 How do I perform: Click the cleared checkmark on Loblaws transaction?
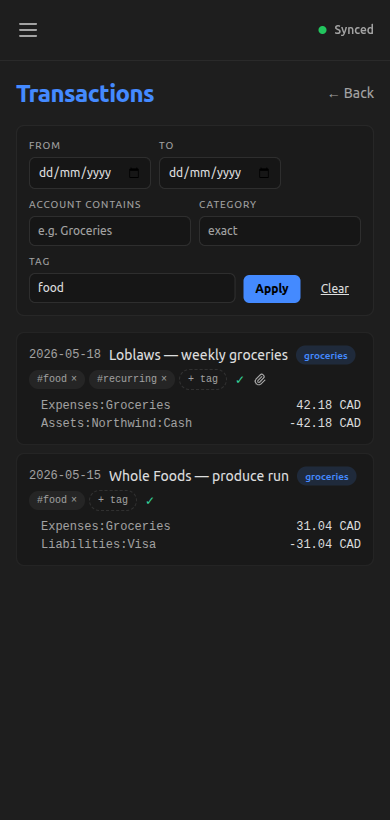coord(240,380)
